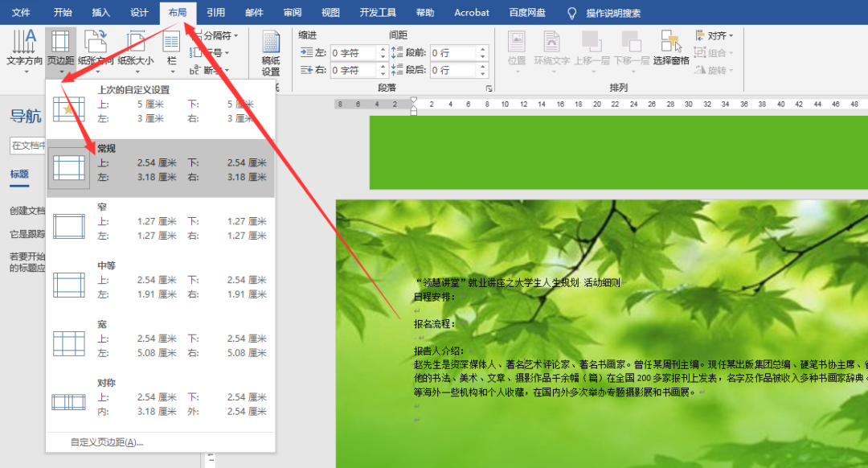Screen dimensions: 868x468
Task: Switch to the 审阅 review tab
Action: pyautogui.click(x=293, y=12)
